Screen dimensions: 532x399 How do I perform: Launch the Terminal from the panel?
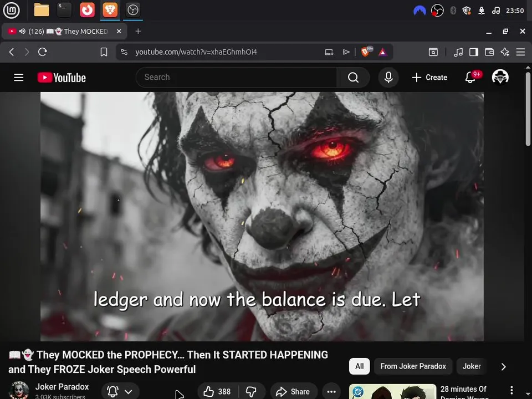click(64, 10)
